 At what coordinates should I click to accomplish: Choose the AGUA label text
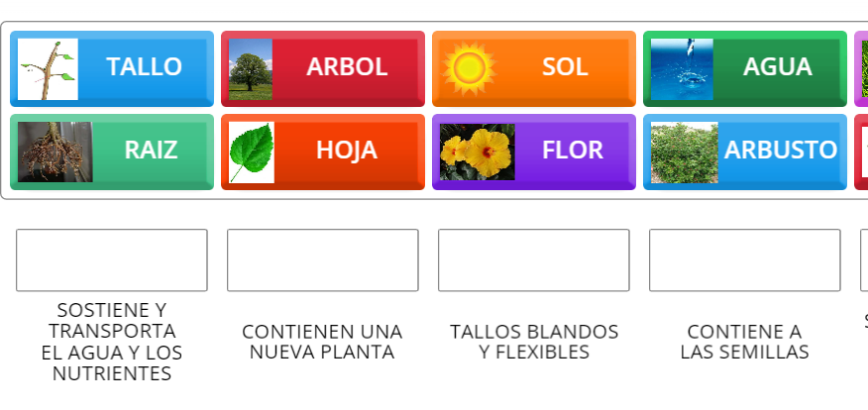pos(778,67)
